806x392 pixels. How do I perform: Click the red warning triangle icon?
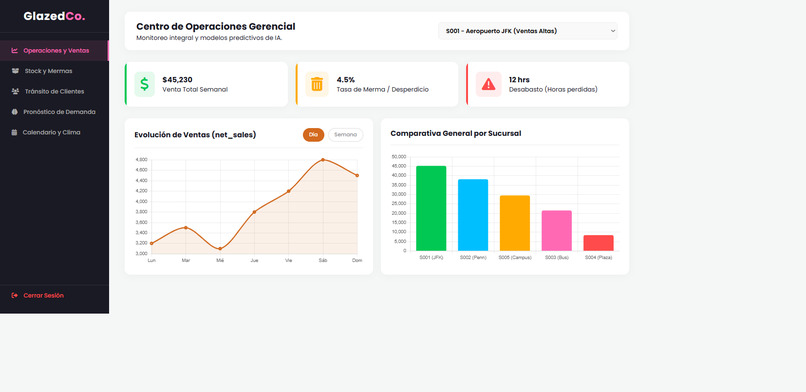tap(488, 84)
